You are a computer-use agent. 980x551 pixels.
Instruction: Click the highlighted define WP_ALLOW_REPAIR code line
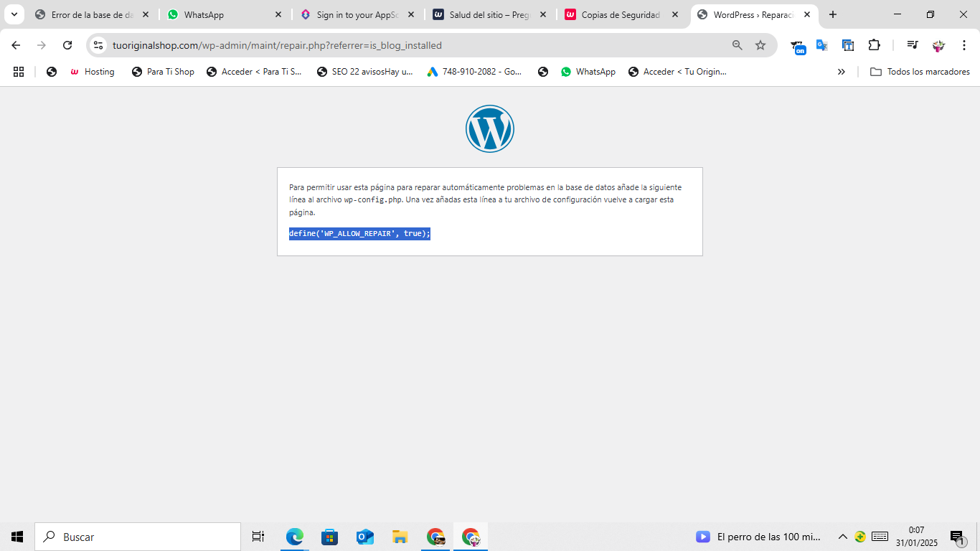point(359,234)
